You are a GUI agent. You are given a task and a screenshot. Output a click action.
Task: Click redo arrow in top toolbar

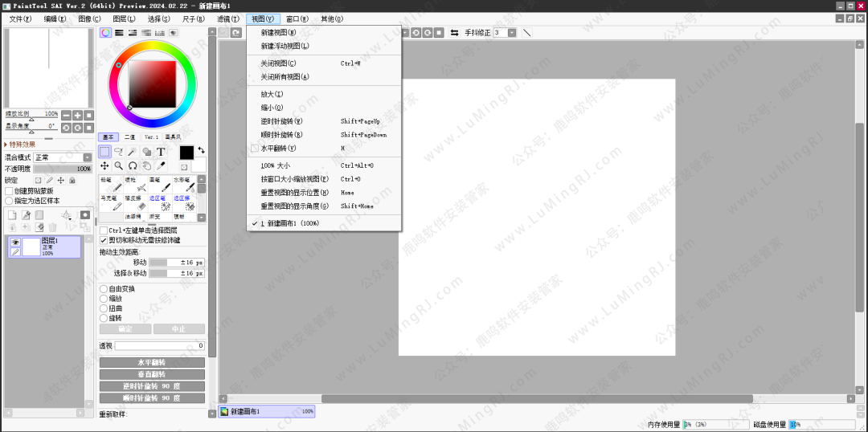(236, 33)
